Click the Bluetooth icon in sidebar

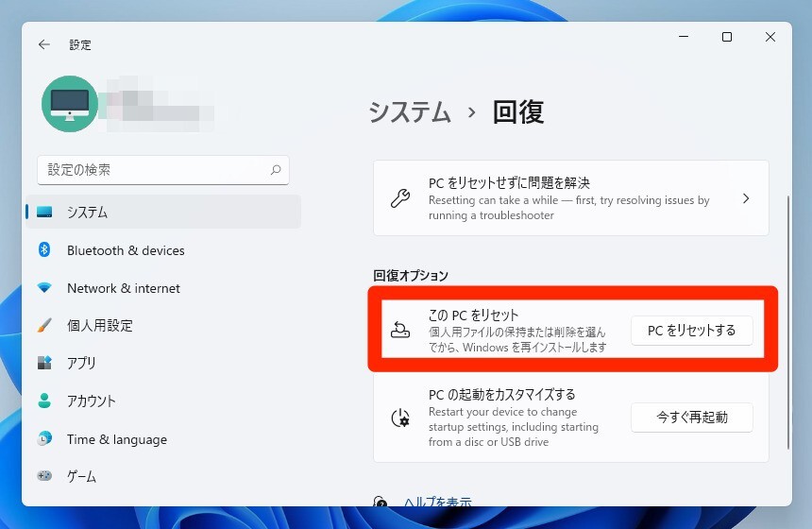[x=44, y=249]
